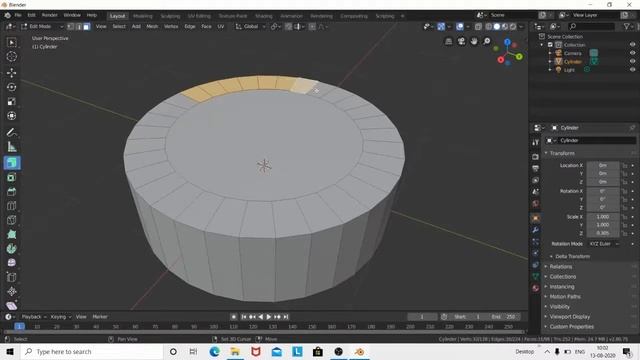Click the Scale Z value field
Image resolution: width=640 pixels, height=360 pixels.
pos(603,233)
